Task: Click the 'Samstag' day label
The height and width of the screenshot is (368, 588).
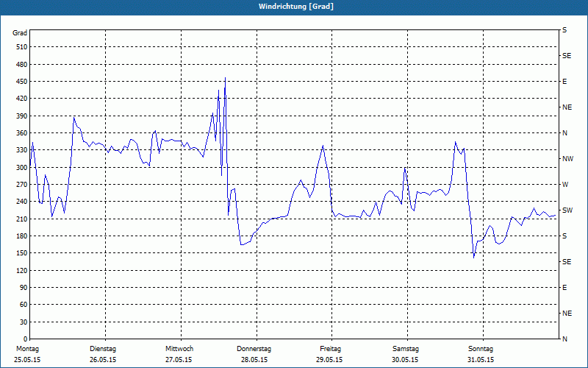Action: (x=406, y=349)
